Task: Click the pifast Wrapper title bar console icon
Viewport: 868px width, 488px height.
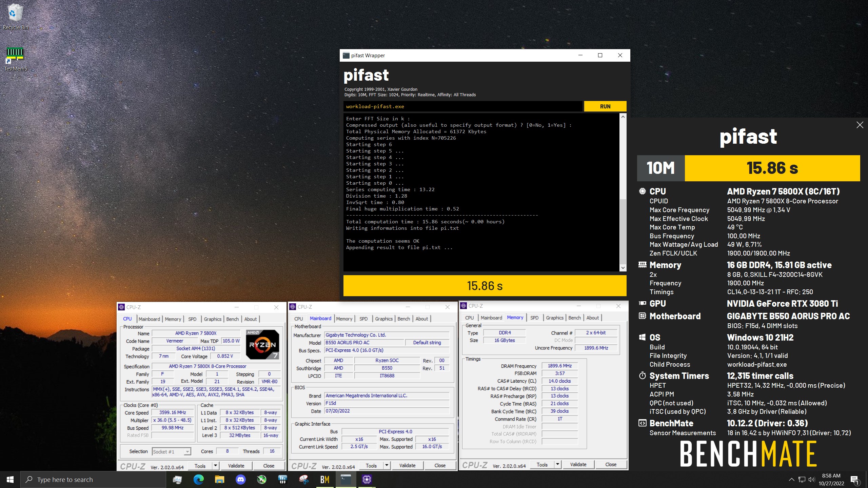Action: pos(346,56)
